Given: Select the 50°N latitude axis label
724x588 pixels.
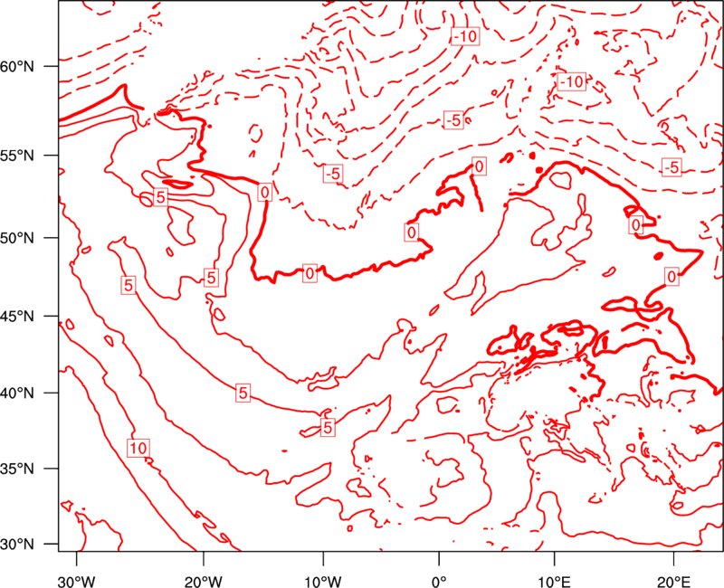Looking at the screenshot, I should (17, 238).
